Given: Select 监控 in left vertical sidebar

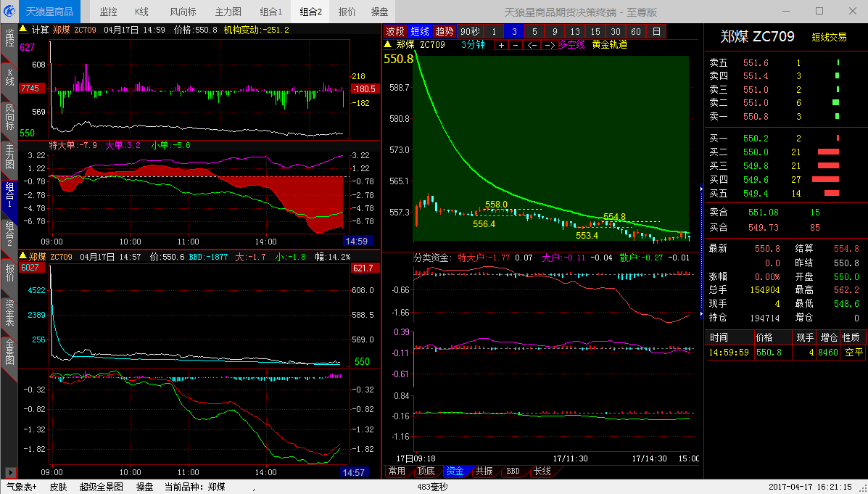Looking at the screenshot, I should click(9, 38).
